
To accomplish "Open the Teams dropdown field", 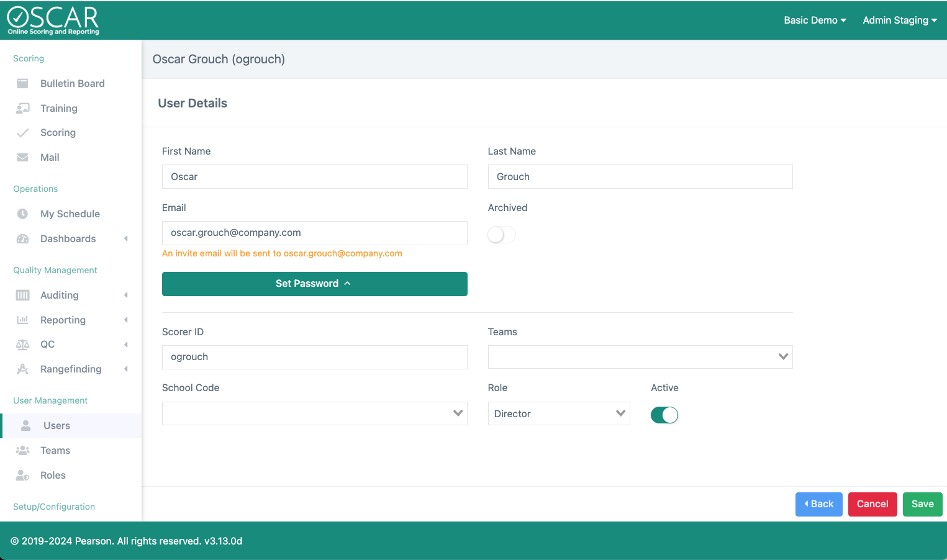I will point(640,357).
